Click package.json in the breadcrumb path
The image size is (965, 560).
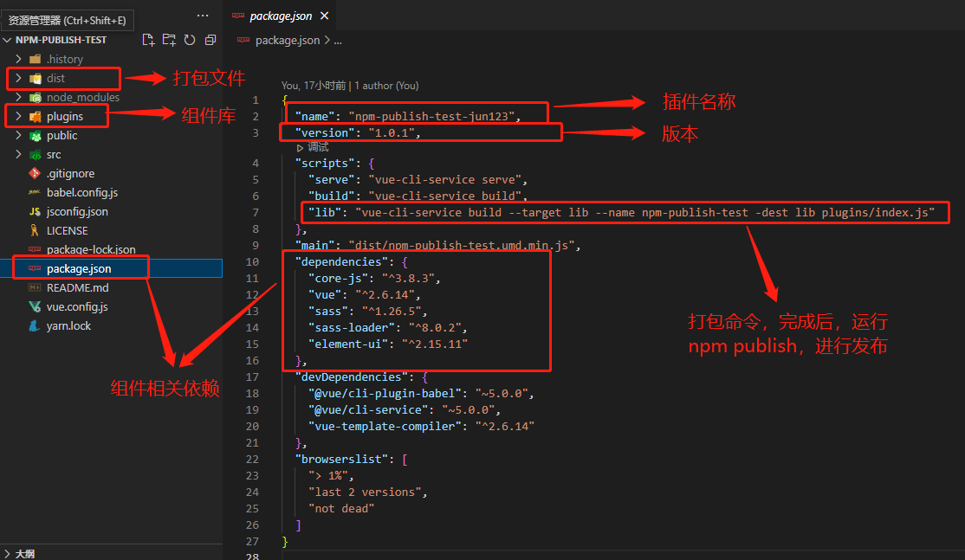pos(288,41)
